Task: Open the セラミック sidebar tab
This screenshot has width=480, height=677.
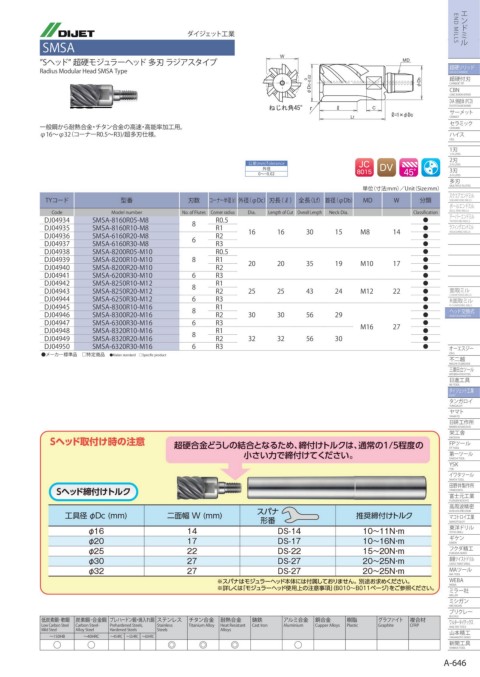Action: pos(464,124)
